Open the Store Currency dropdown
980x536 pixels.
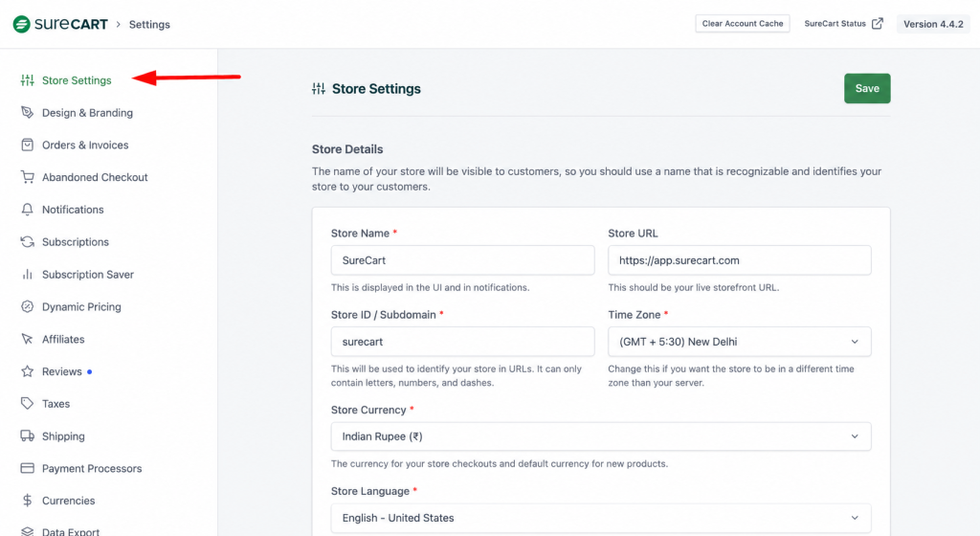click(x=601, y=436)
